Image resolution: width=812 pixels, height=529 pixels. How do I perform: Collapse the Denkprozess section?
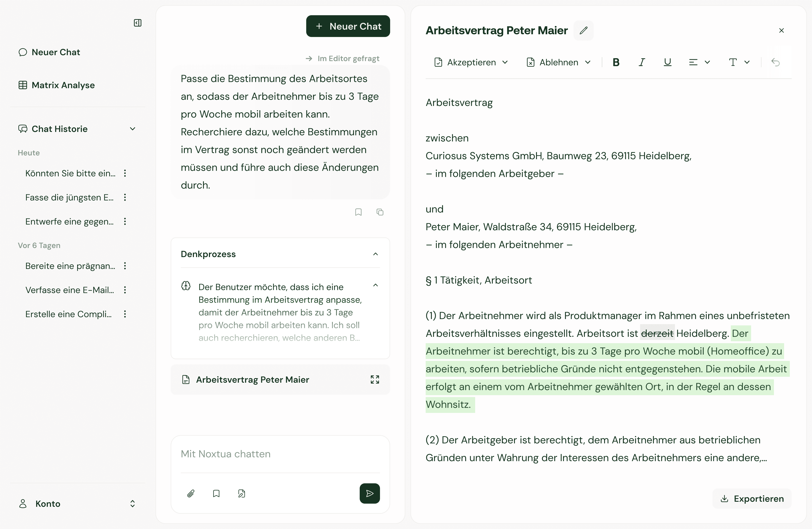(x=375, y=254)
